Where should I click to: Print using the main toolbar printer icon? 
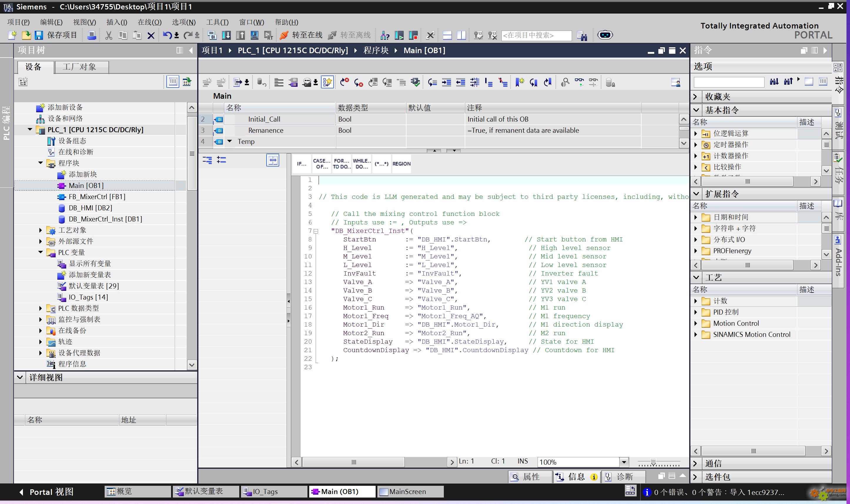tap(91, 35)
